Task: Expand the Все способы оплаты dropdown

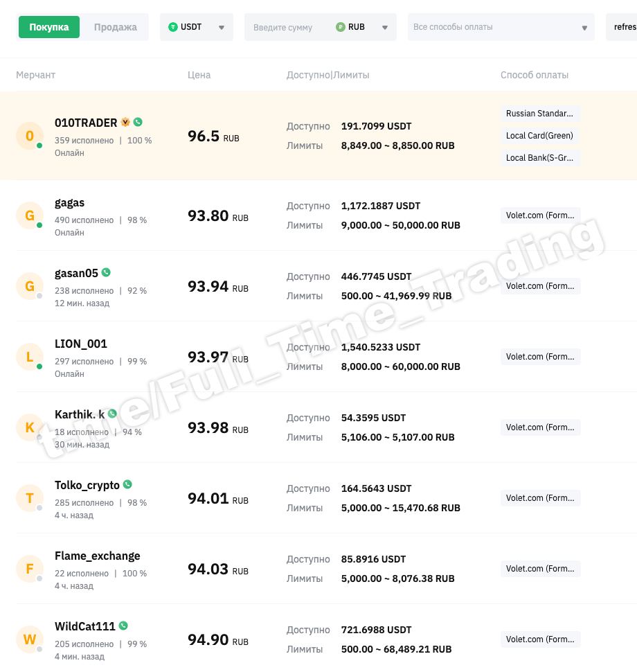Action: [501, 27]
